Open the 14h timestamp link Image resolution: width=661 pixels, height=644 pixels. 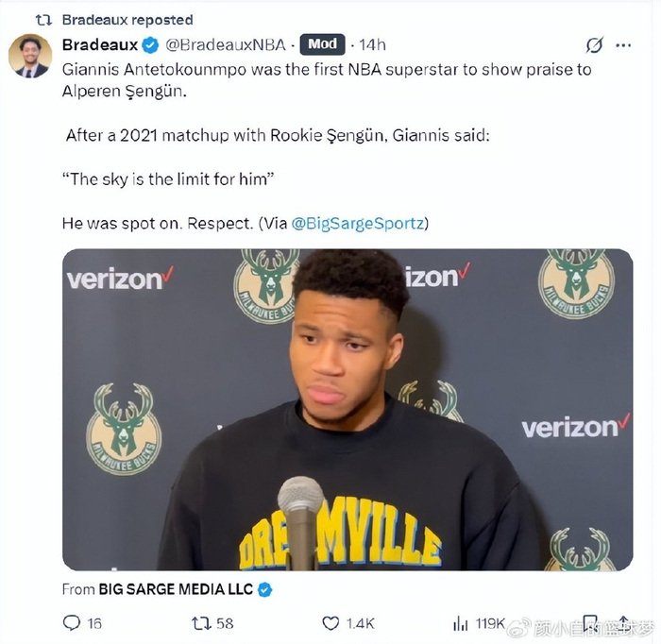coord(372,44)
